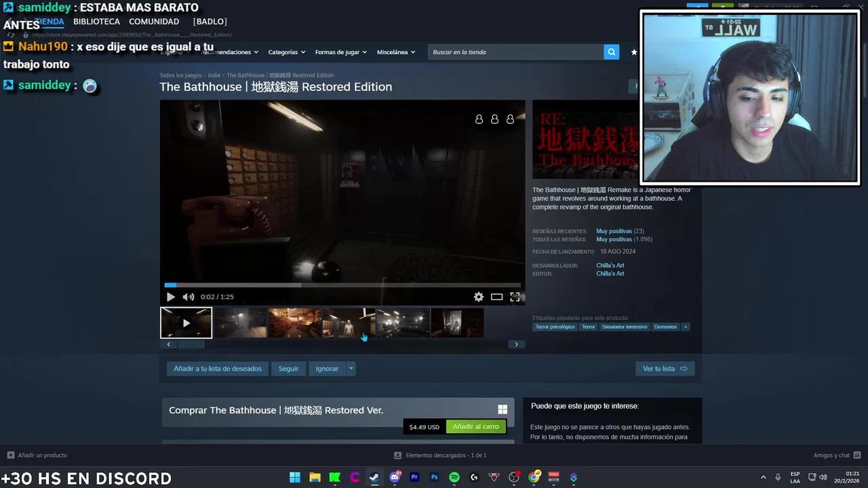Focus the Buscar en la tienda field
868x488 pixels.
click(x=516, y=52)
